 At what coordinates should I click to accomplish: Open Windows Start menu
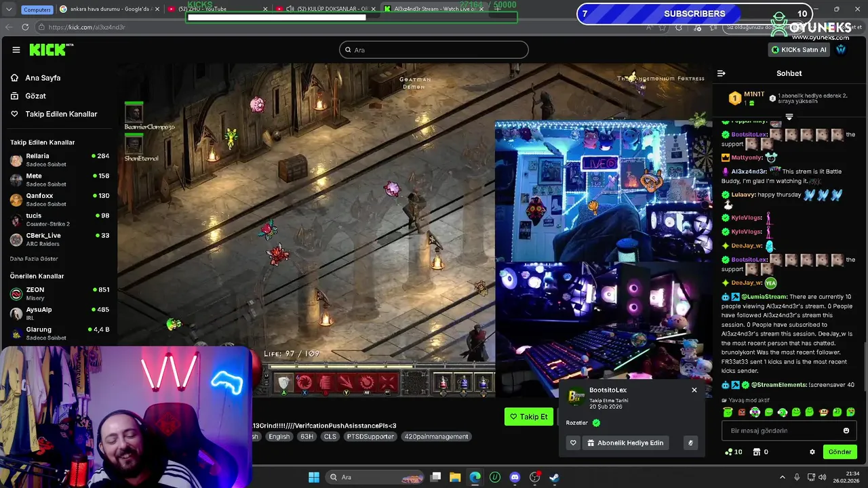pyautogui.click(x=314, y=477)
